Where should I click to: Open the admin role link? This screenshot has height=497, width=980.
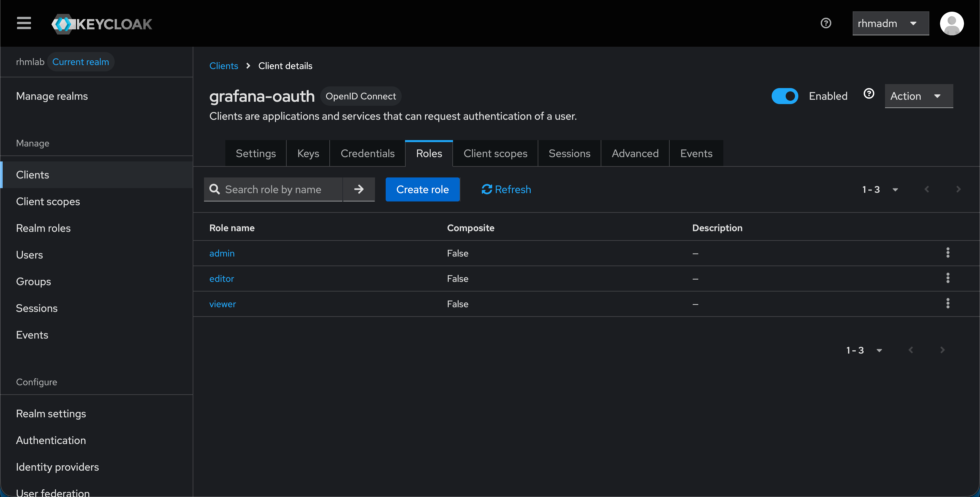point(222,253)
